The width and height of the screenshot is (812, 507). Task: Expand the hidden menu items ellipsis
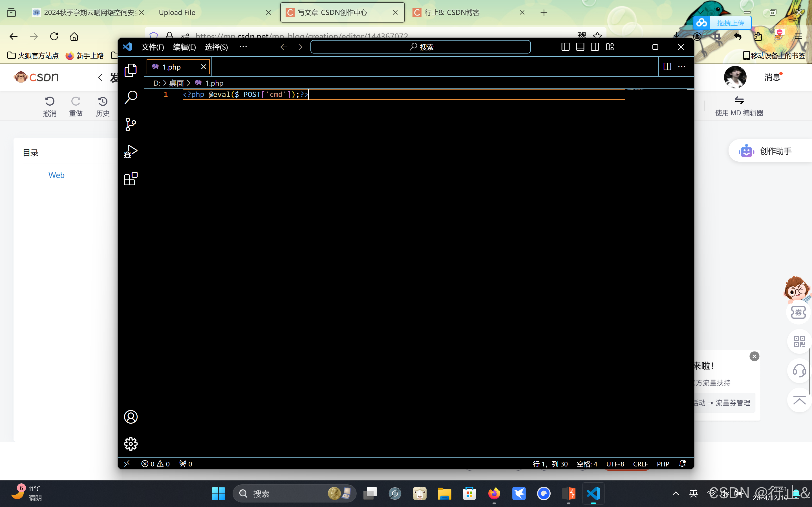tap(243, 47)
